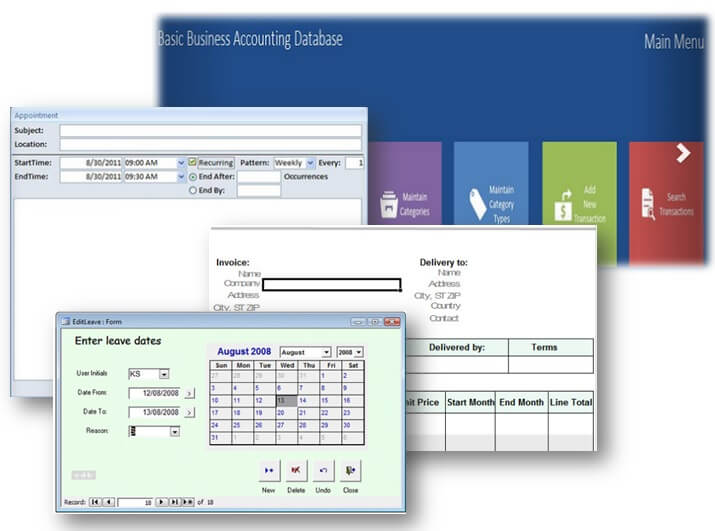Go to first record in record navigator
715x531 pixels.
[95, 502]
